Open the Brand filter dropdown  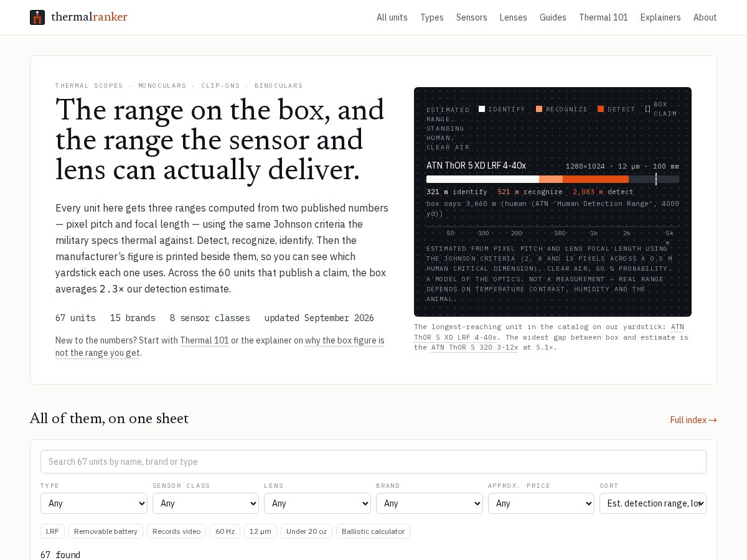point(430,503)
